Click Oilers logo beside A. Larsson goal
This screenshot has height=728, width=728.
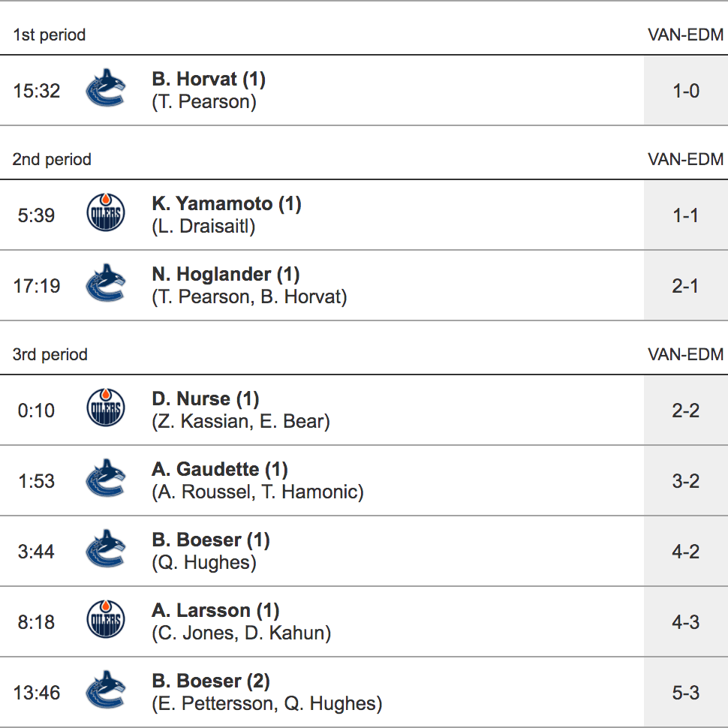pos(106,621)
